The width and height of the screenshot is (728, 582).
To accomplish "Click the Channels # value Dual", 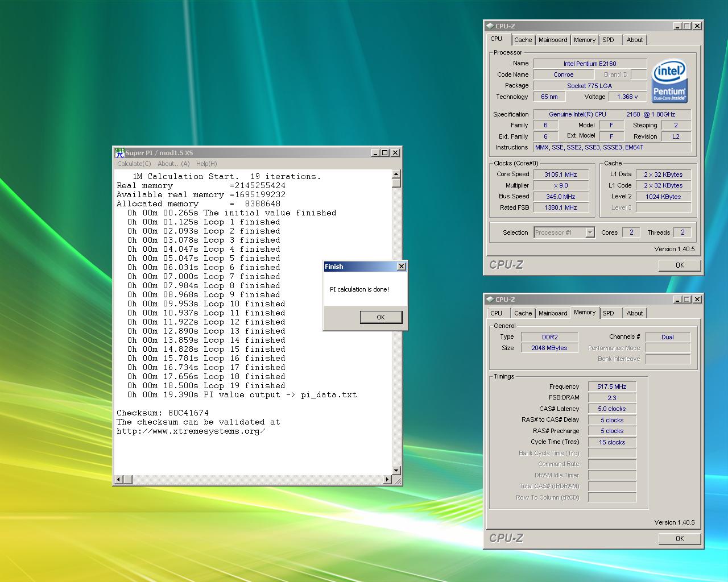I will (x=668, y=337).
